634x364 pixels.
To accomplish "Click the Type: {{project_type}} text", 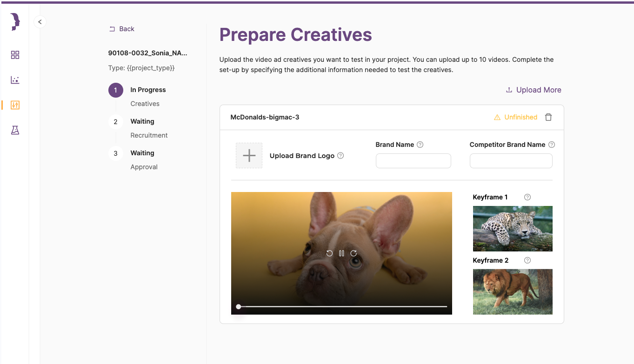I will [141, 68].
